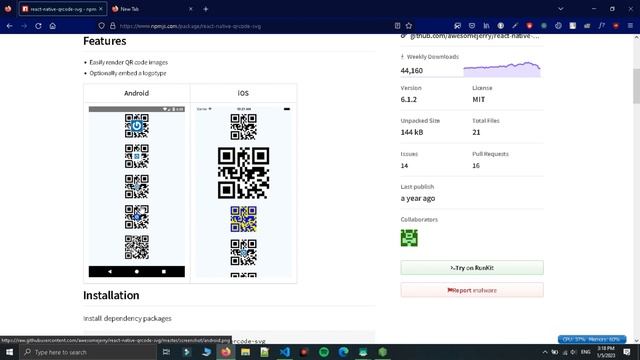The width and height of the screenshot is (640, 360).
Task: Open Visual Studio Code from the taskbar
Action: point(284,352)
